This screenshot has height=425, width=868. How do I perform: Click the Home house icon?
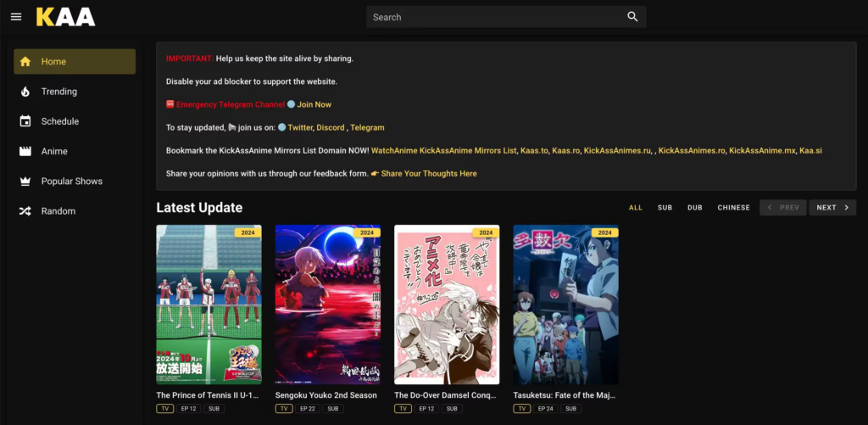25,62
